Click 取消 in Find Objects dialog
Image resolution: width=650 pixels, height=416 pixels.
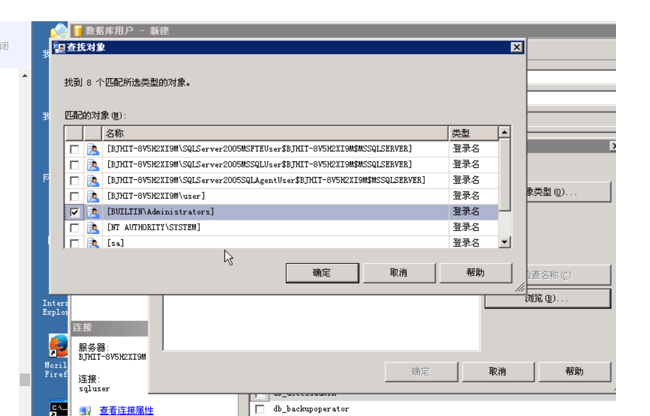pyautogui.click(x=399, y=273)
